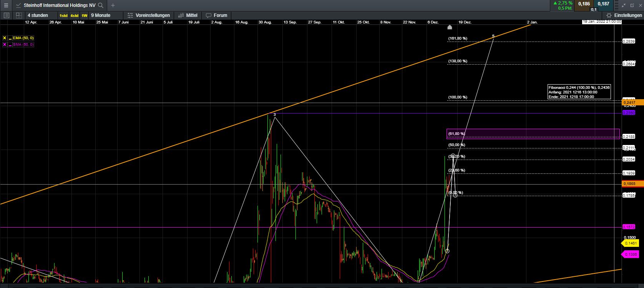The width and height of the screenshot is (644, 288).
Task: Click the magenta 0,1386 SMA value label
Action: pos(630,255)
